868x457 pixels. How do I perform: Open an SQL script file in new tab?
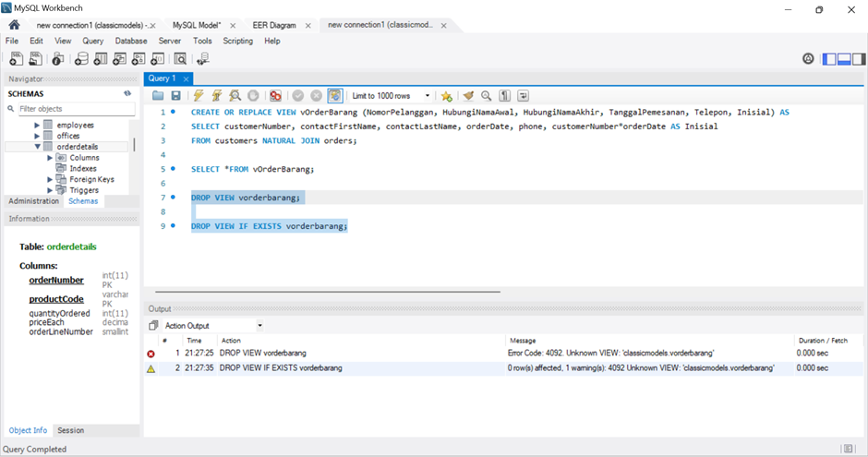click(35, 59)
